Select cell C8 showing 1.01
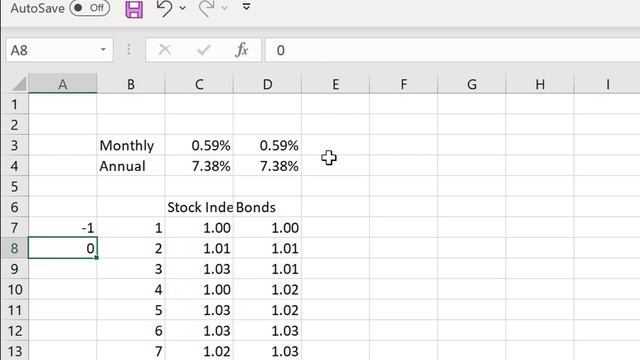Screen dimensions: 640x360 pos(199,248)
